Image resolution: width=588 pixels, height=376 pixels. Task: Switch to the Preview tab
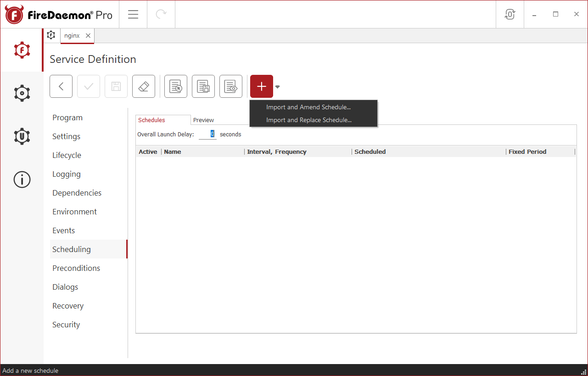(203, 120)
